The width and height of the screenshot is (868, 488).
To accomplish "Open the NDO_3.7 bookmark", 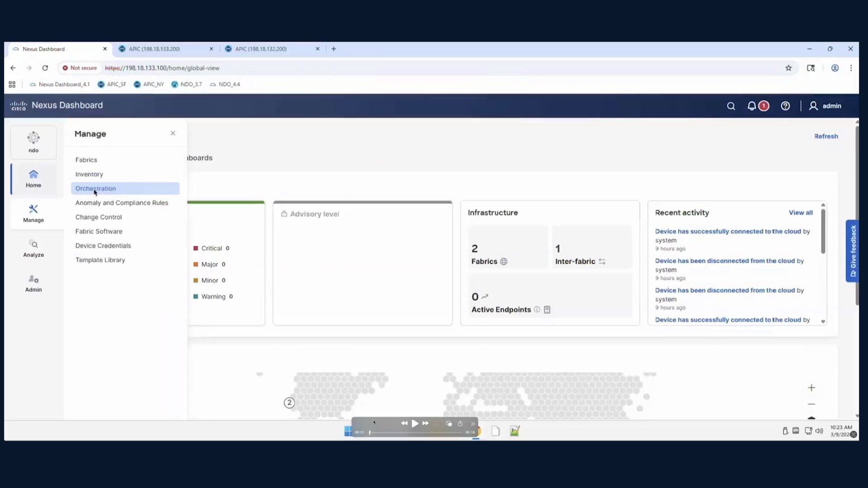I will click(187, 84).
